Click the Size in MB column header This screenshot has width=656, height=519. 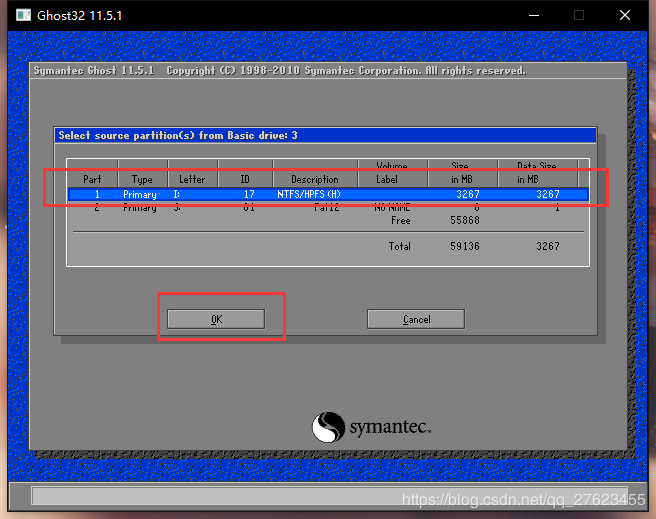[x=462, y=173]
